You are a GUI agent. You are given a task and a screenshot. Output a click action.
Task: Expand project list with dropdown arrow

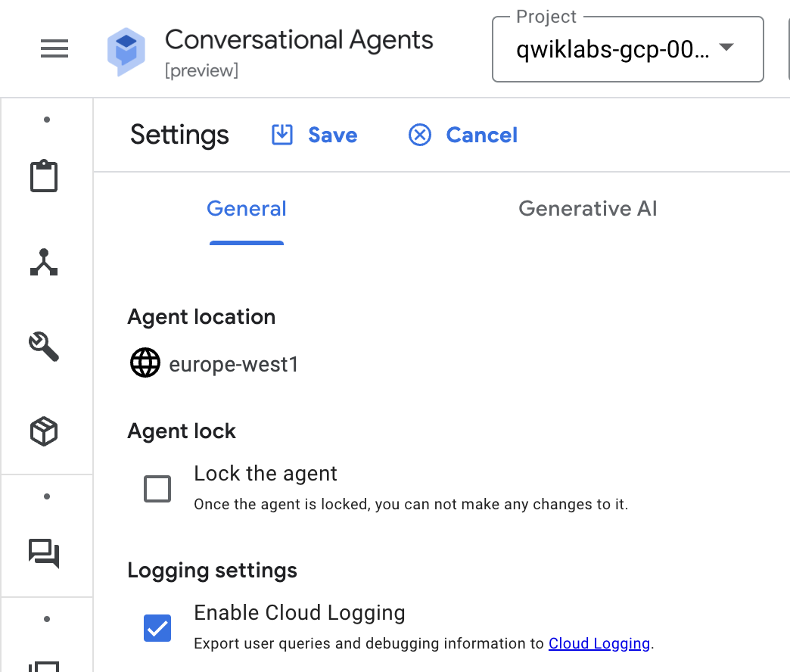pyautogui.click(x=726, y=48)
